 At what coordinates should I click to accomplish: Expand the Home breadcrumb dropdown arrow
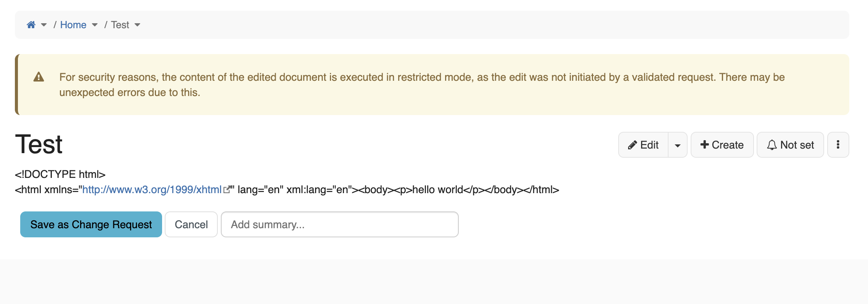tap(95, 25)
